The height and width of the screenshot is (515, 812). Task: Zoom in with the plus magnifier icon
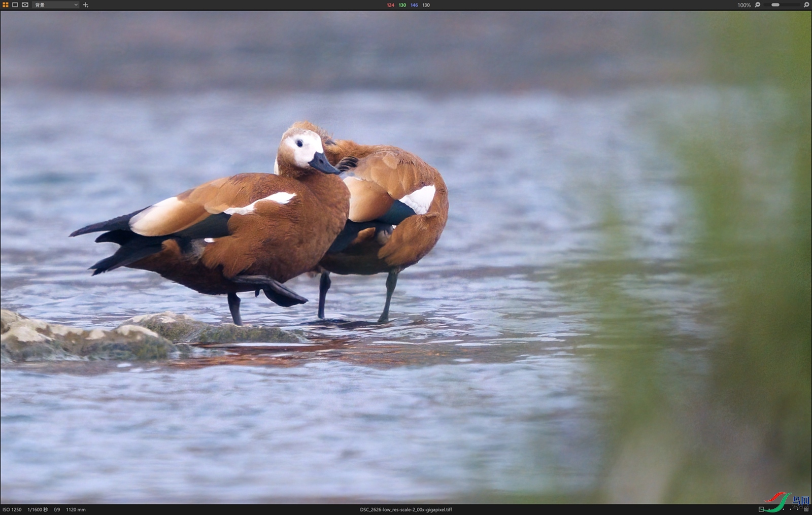[806, 5]
